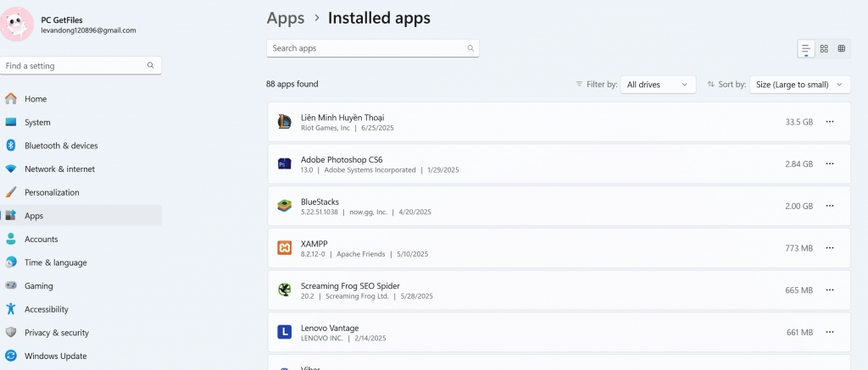Image resolution: width=868 pixels, height=370 pixels.
Task: Click the 665 MB size value
Action: pos(798,290)
